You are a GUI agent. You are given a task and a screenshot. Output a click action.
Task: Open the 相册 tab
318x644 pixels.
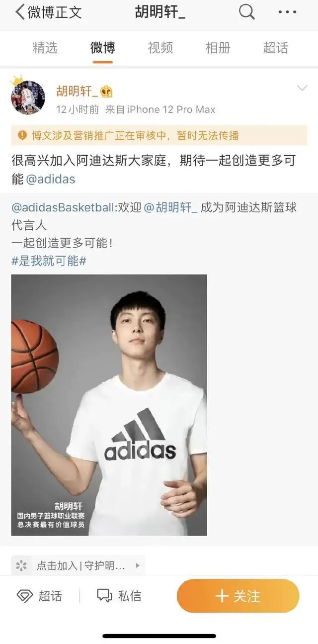click(218, 48)
